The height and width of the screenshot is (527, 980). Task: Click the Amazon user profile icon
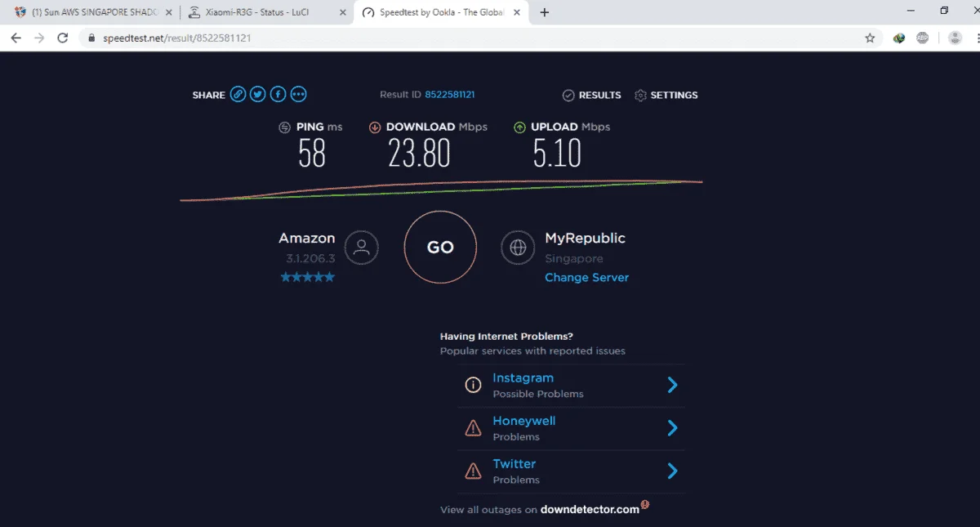click(x=362, y=248)
